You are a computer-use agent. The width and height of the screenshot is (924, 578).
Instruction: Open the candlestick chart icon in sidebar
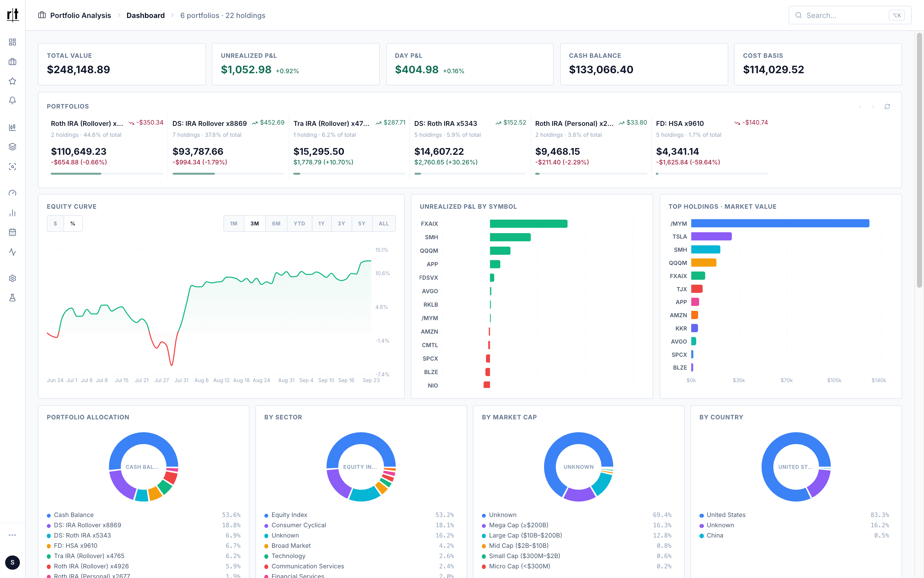coord(13,127)
